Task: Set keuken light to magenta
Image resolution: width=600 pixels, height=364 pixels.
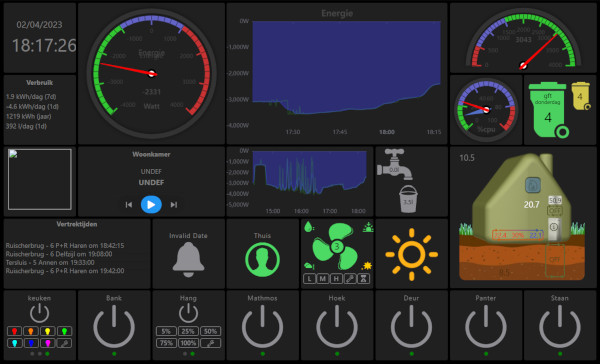Action: coord(47,343)
